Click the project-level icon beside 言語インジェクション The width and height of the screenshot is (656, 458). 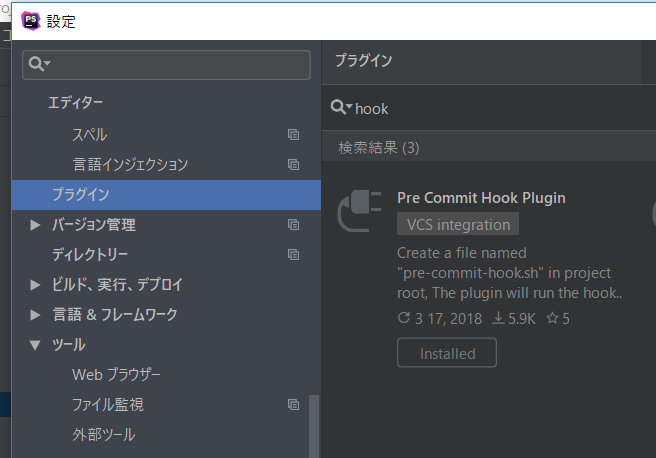pyautogui.click(x=293, y=165)
